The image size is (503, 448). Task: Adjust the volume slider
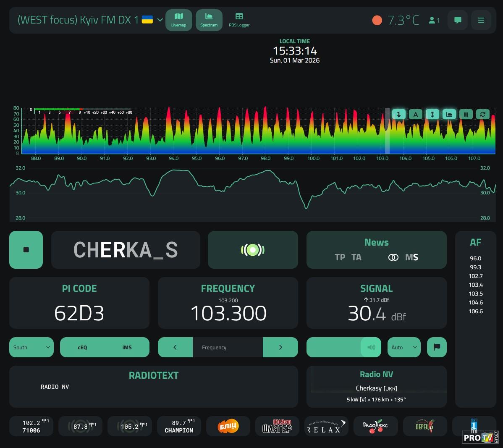[343, 347]
